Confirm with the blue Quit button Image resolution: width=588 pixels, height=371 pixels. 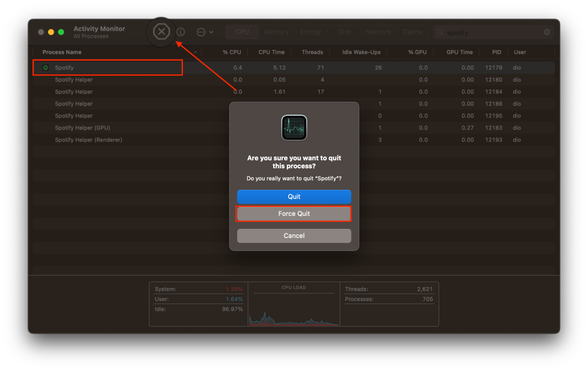294,197
